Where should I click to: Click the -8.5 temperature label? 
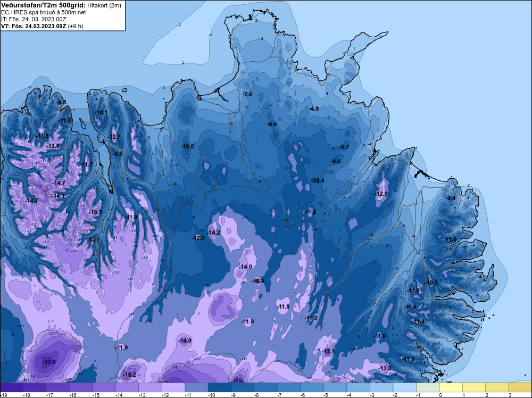tap(61, 102)
